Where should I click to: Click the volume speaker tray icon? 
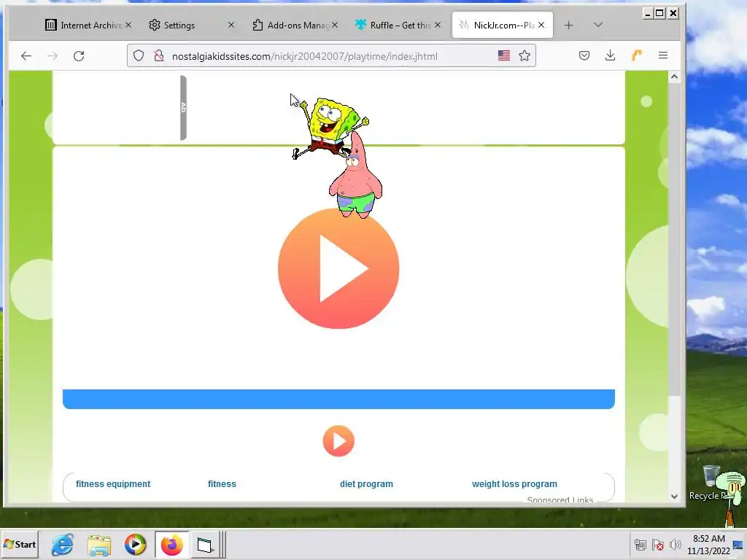click(675, 545)
